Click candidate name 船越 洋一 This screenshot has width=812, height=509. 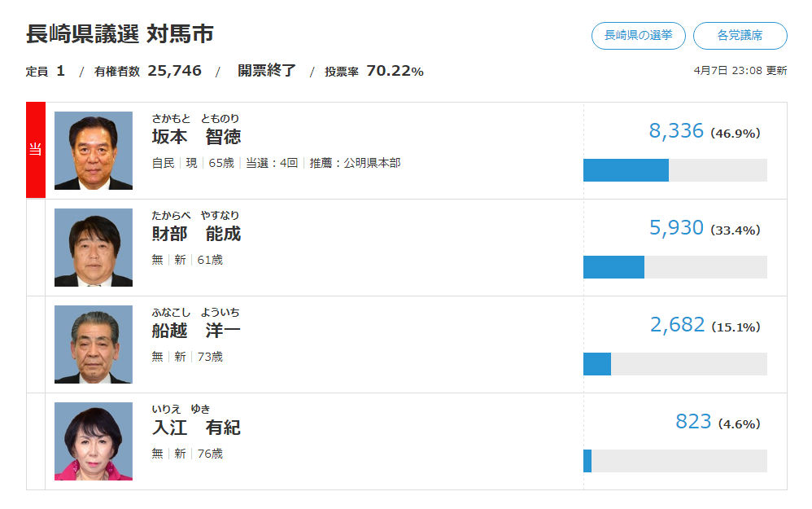pos(196,331)
